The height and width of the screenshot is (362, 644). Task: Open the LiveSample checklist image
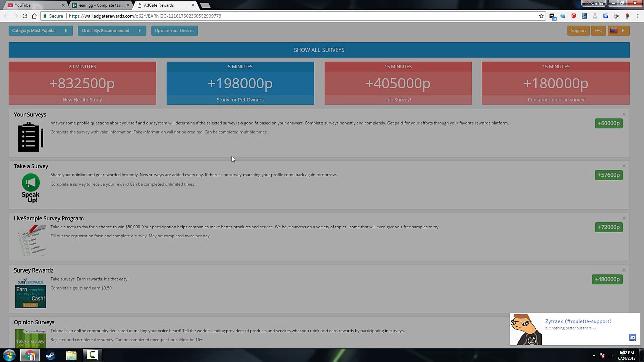pos(31,240)
